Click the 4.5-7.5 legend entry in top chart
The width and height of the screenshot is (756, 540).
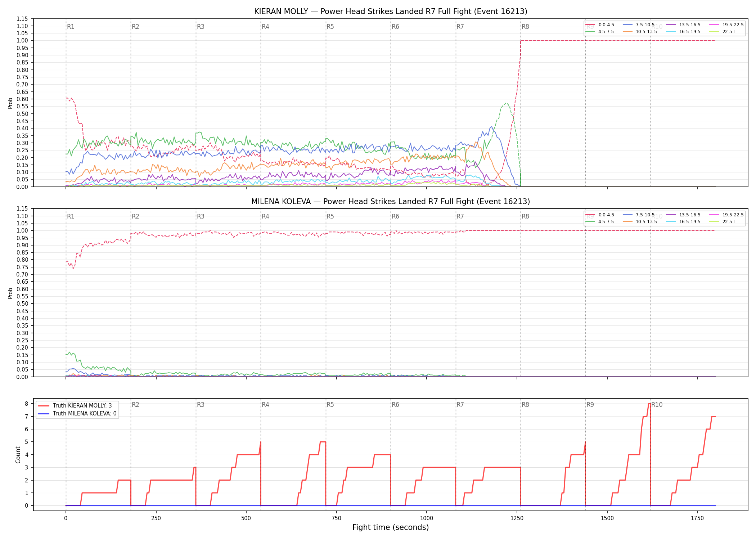point(600,32)
